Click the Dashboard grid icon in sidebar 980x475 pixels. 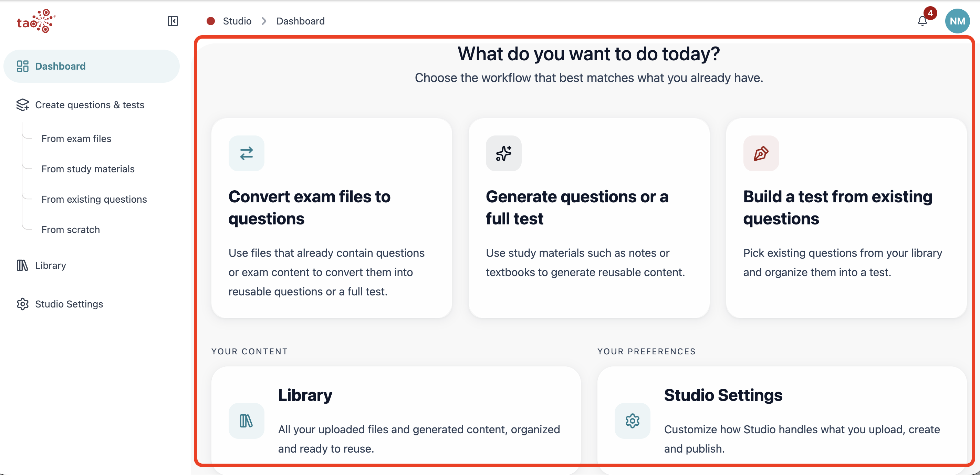(x=23, y=66)
